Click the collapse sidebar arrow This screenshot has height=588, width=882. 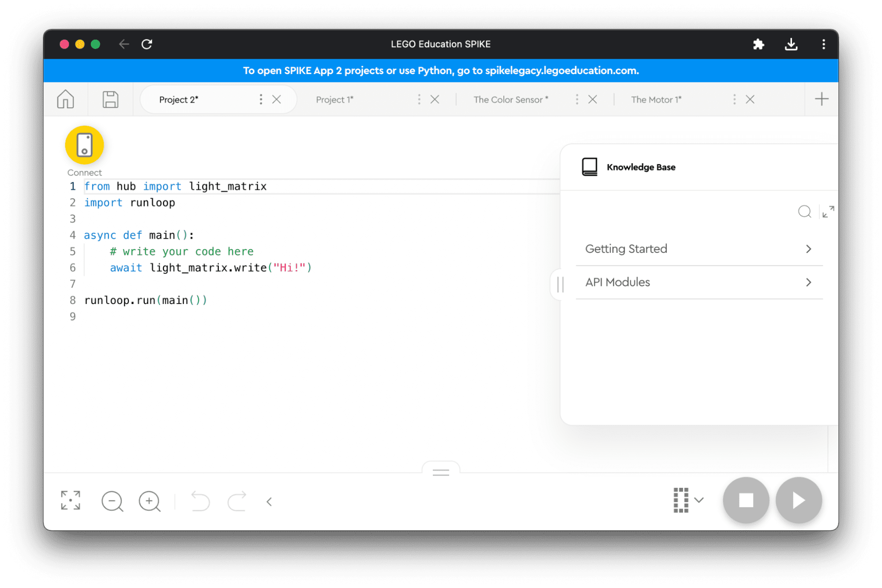click(561, 284)
